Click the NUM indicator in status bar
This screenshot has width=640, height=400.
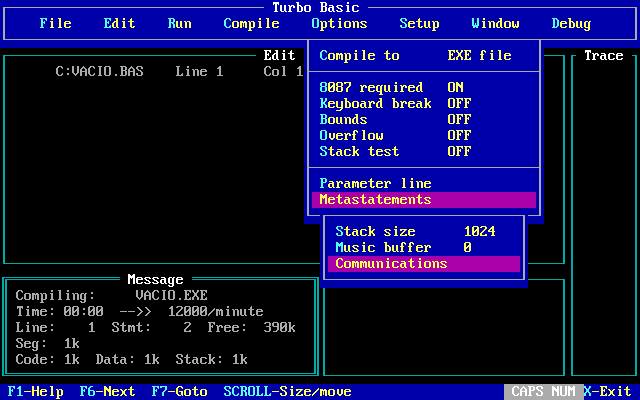pos(564,391)
